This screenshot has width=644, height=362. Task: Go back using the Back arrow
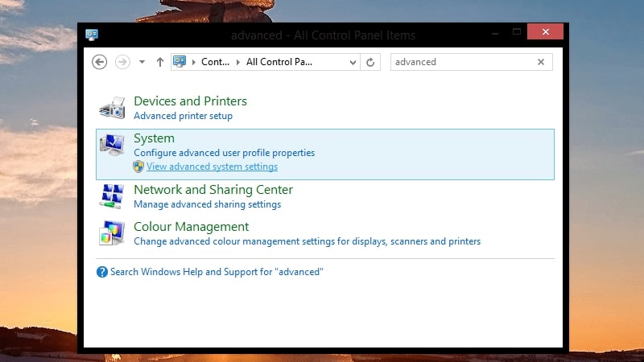100,62
